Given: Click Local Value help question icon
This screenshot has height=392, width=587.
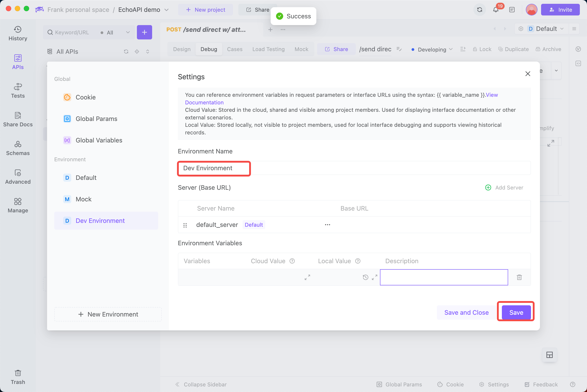Looking at the screenshot, I should [x=358, y=261].
